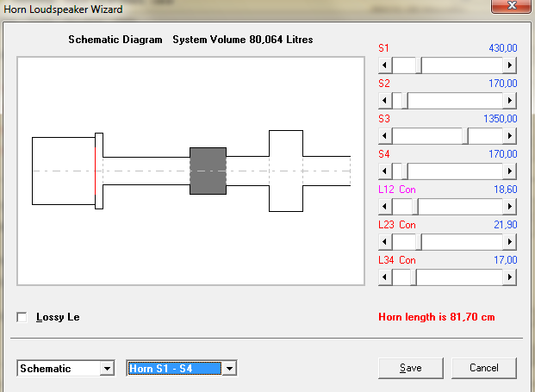Open the Horn S1 - S4 dropdown
535x392 pixels.
coord(229,369)
